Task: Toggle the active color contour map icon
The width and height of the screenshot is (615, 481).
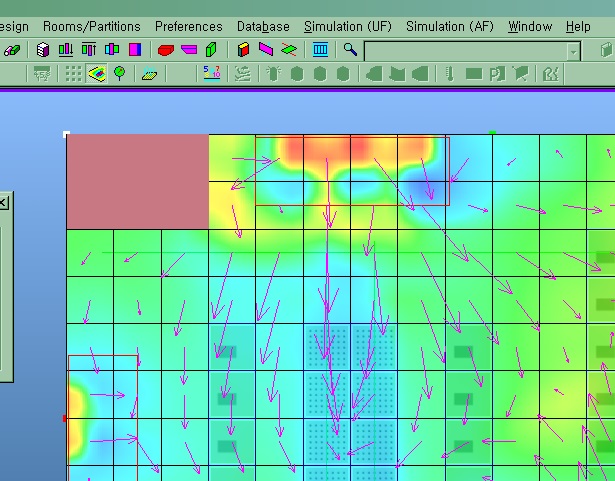Action: (x=97, y=74)
